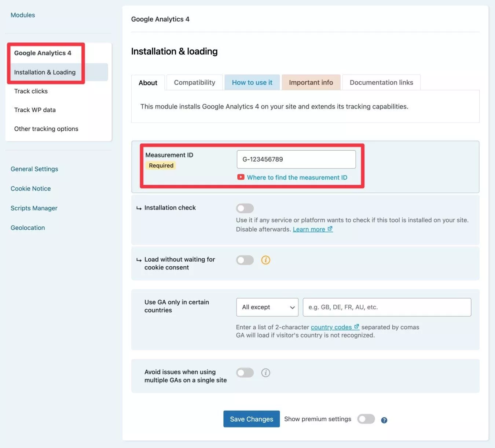
Task: Click the external link icon after country codes
Action: 356,327
